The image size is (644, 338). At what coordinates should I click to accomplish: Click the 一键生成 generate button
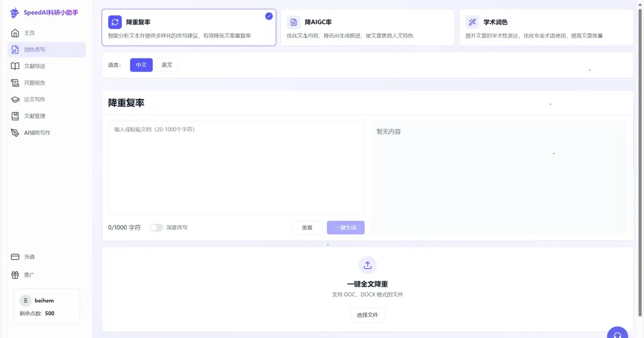[346, 228]
